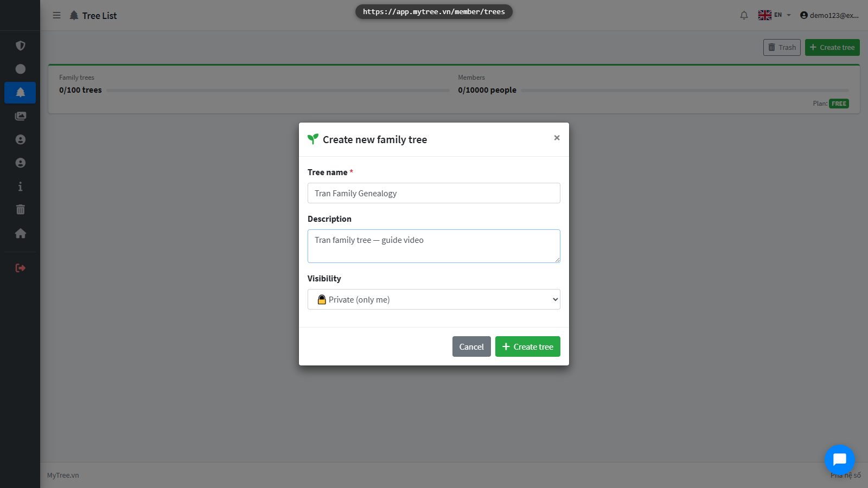Click the red logout icon
Viewport: 868px width, 488px height.
[21, 268]
